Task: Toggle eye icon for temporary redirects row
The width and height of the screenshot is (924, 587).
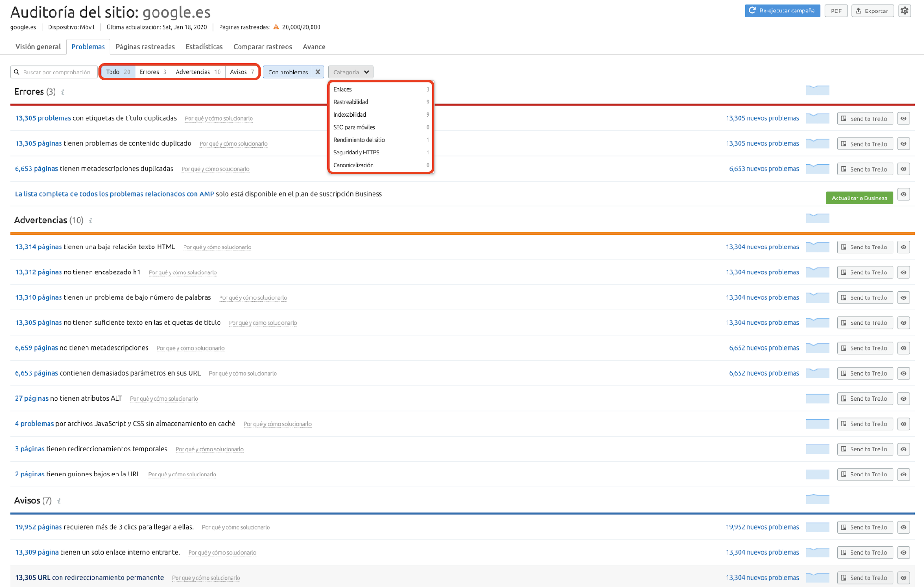Action: tap(903, 449)
